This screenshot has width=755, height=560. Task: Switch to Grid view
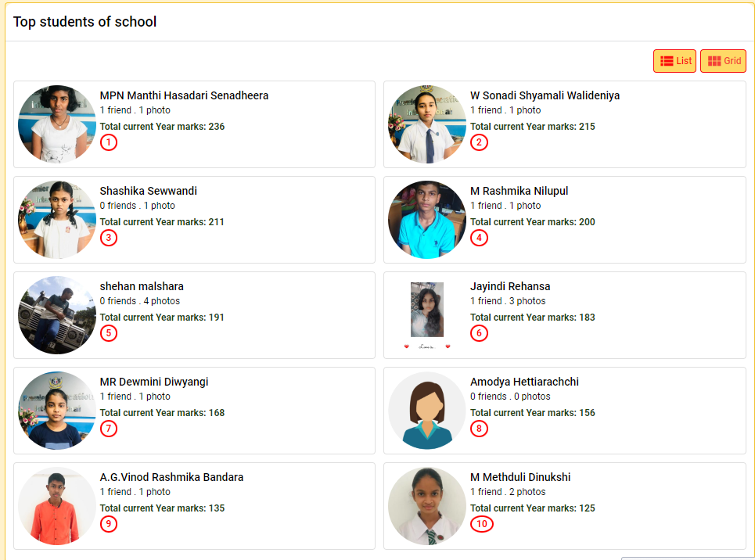[x=723, y=61]
